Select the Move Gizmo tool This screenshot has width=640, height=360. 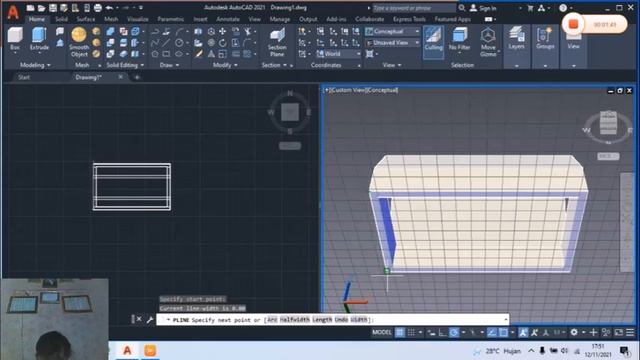coord(488,42)
